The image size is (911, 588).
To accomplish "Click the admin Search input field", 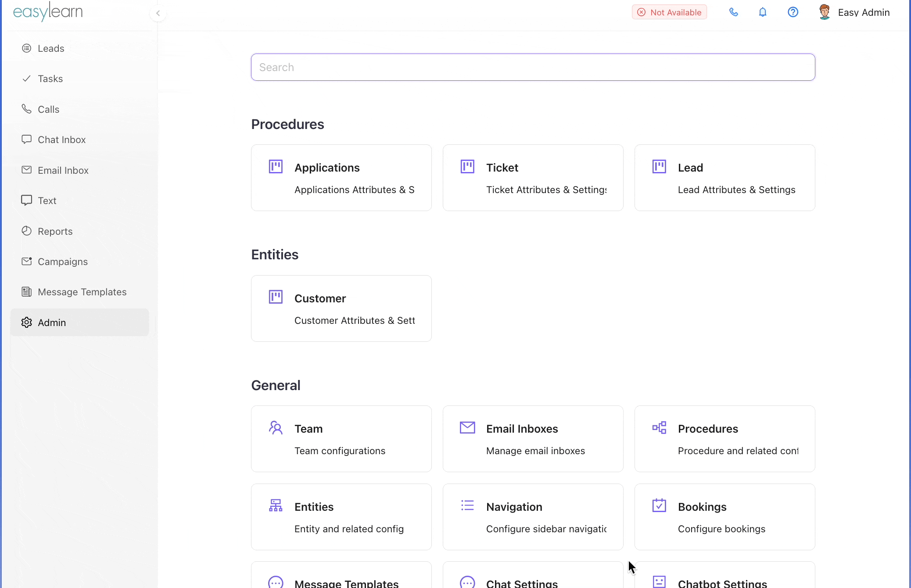I will pyautogui.click(x=533, y=67).
